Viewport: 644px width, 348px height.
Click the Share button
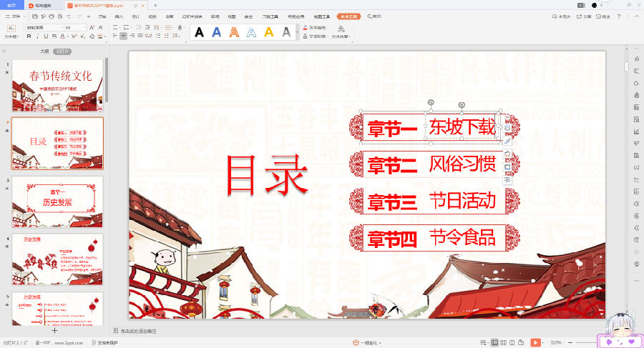click(584, 16)
